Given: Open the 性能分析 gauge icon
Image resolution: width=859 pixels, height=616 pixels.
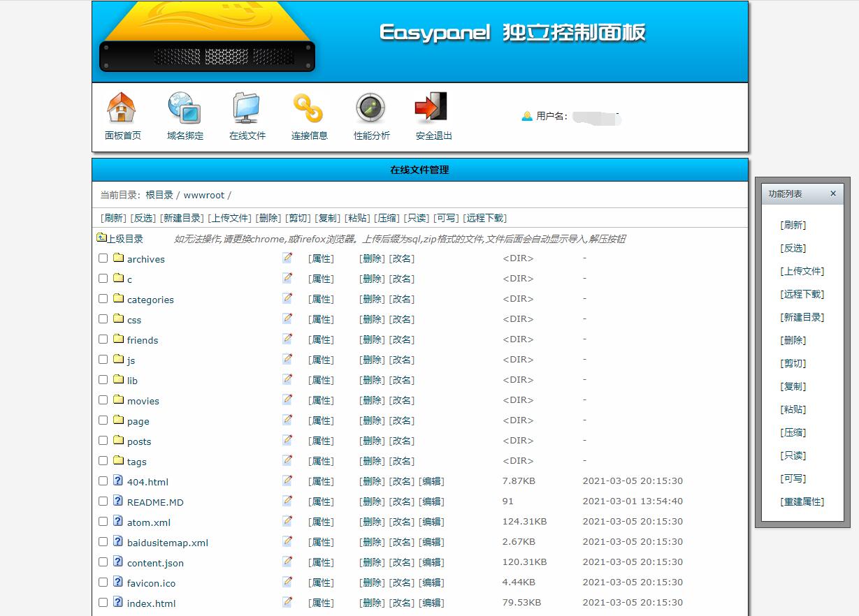Looking at the screenshot, I should point(370,108).
